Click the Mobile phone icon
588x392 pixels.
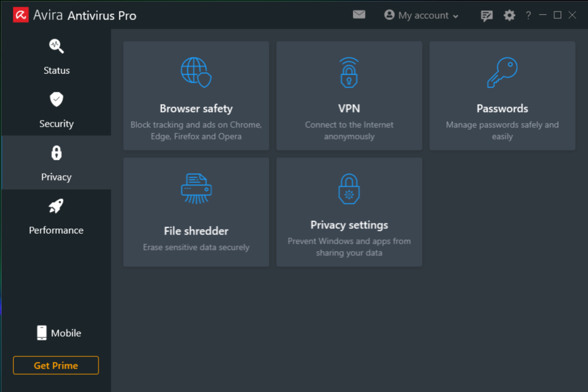click(41, 332)
